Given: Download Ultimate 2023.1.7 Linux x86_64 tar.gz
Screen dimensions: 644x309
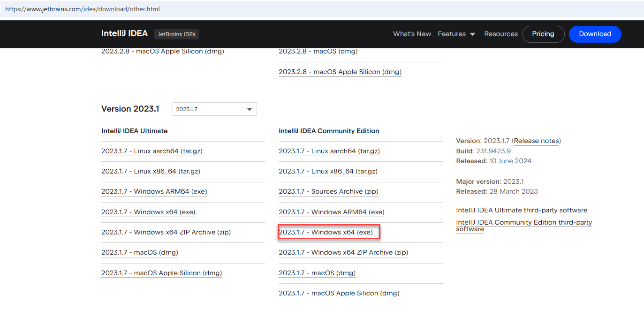Looking at the screenshot, I should 151,171.
